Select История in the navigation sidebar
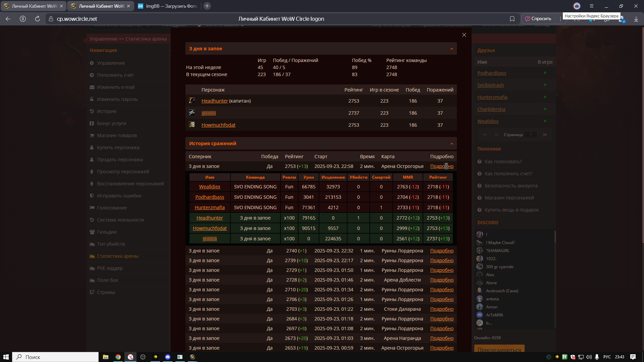The height and width of the screenshot is (362, 644). tap(107, 111)
